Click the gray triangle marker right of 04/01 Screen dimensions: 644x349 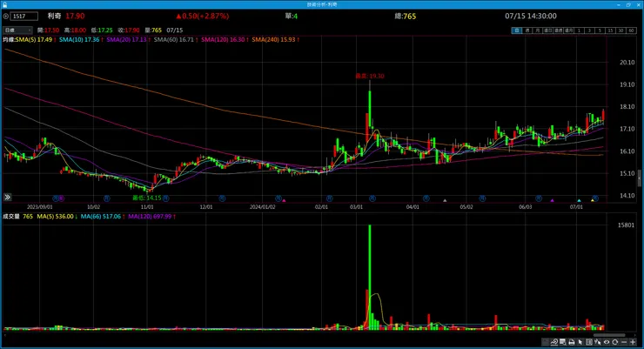point(445,200)
